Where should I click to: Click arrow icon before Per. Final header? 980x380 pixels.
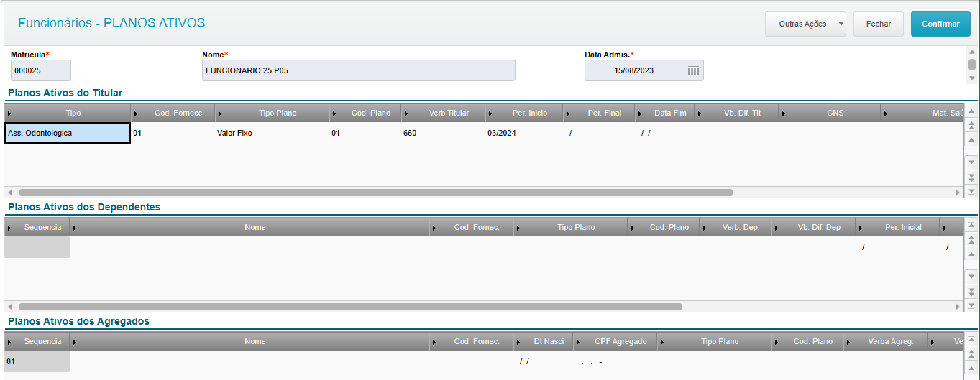tap(568, 113)
